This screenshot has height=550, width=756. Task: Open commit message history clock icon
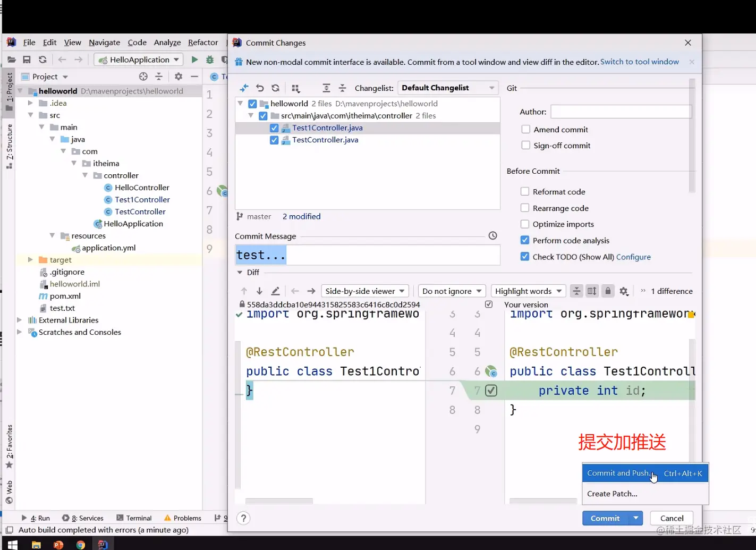click(x=493, y=236)
